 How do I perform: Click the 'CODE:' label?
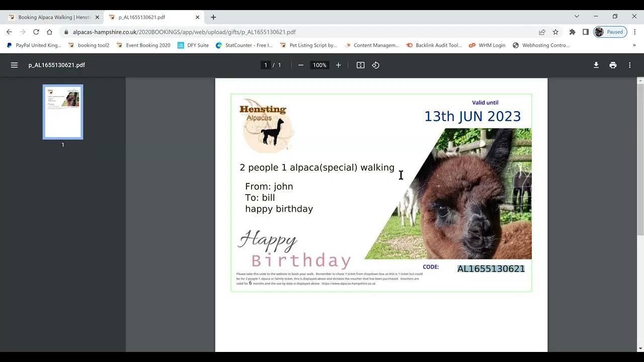tap(431, 267)
